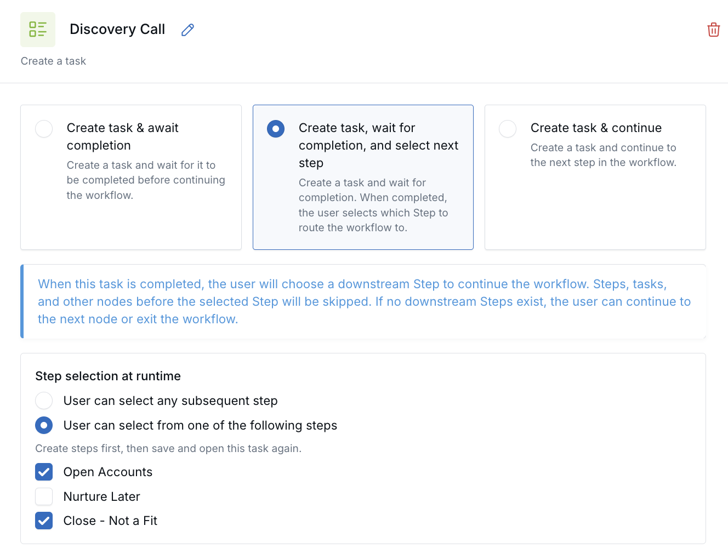Click the green task list icon

(38, 30)
